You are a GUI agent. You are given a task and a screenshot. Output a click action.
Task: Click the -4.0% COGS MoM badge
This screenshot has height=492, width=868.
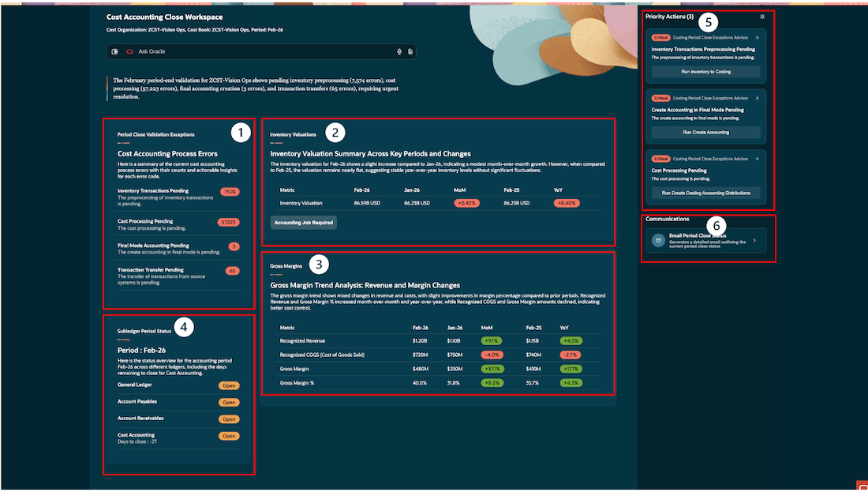point(492,355)
